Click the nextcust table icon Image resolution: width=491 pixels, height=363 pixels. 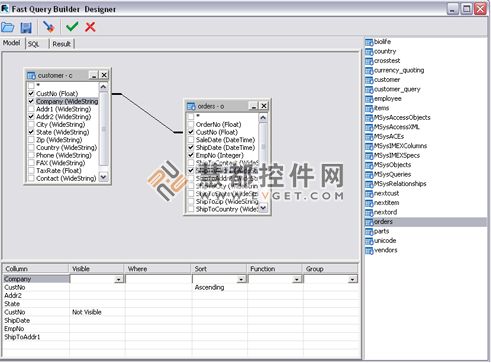point(369,194)
